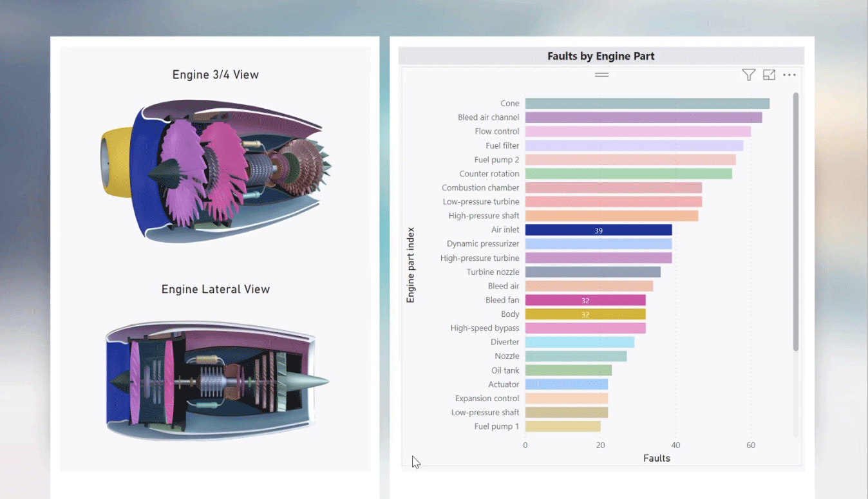Click the Bleed air channel bar
The width and height of the screenshot is (868, 499).
[x=643, y=118]
